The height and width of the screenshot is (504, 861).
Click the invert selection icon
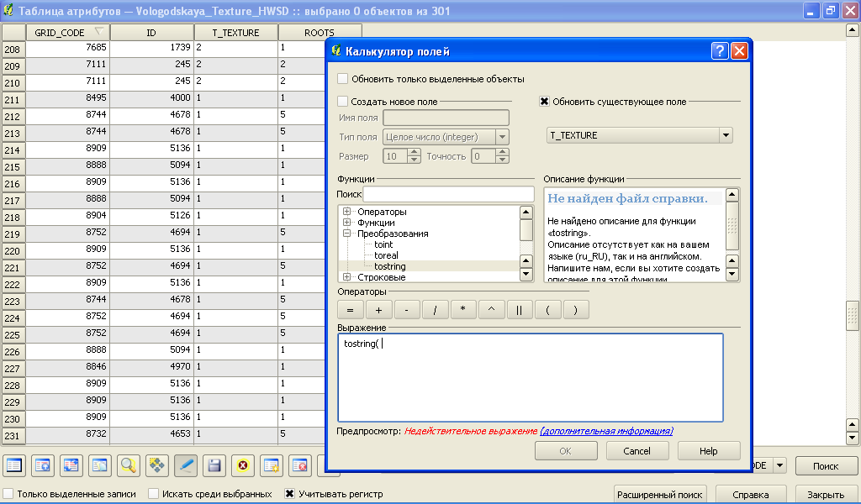(71, 465)
